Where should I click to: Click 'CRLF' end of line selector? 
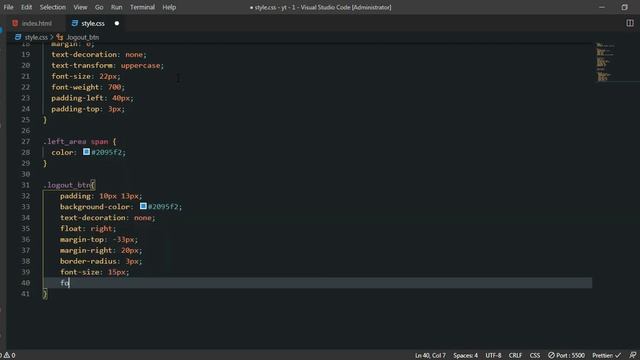point(515,355)
